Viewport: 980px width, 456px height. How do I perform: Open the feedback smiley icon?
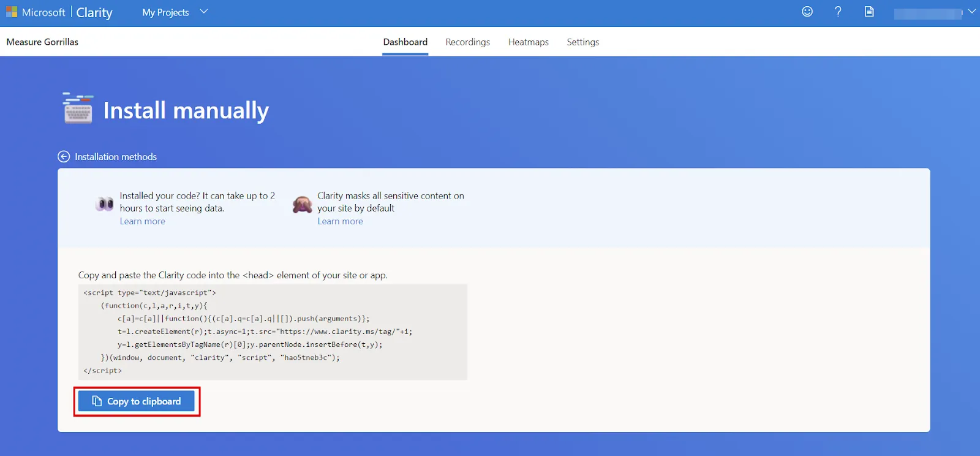[x=807, y=12]
